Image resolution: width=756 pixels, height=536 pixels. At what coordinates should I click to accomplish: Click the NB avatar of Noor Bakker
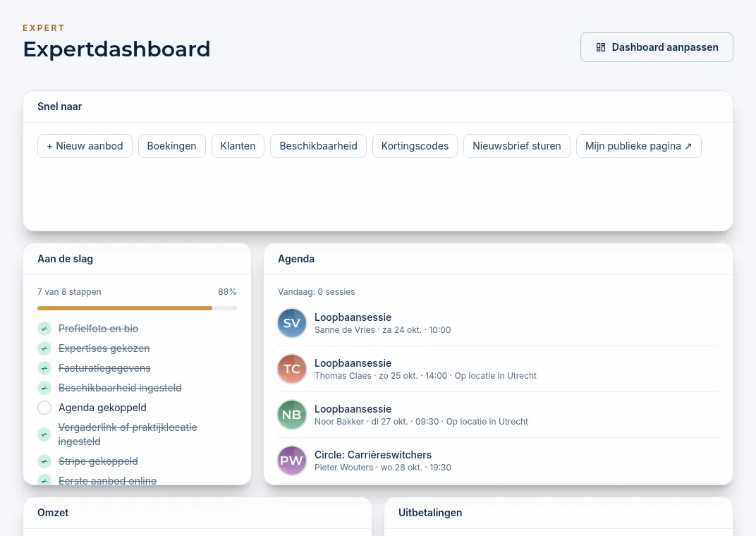click(292, 415)
